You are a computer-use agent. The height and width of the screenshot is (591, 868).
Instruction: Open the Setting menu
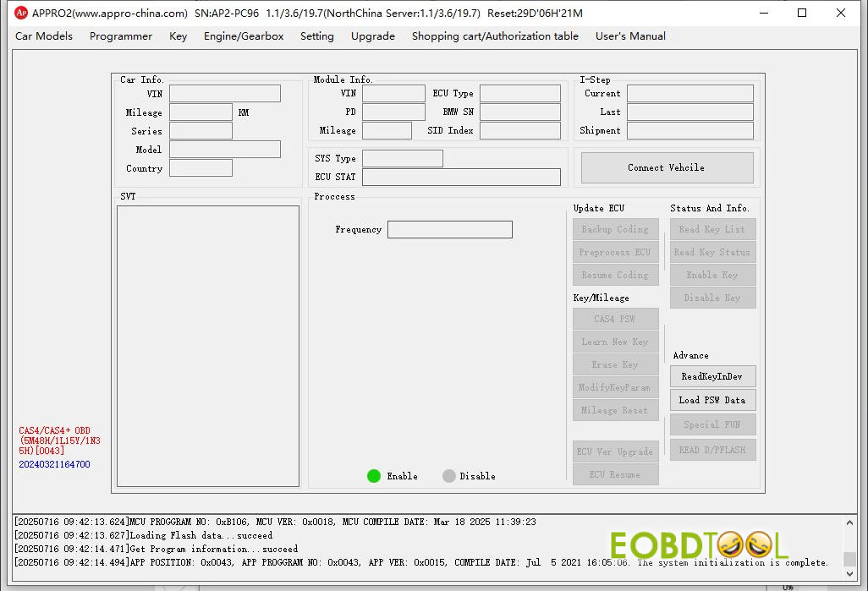316,36
